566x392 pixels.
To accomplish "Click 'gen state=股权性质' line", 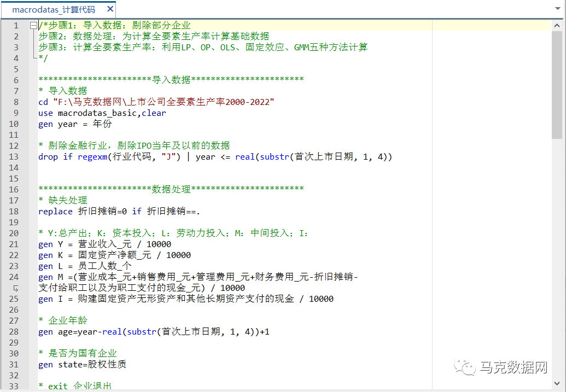I will pyautogui.click(x=82, y=365).
